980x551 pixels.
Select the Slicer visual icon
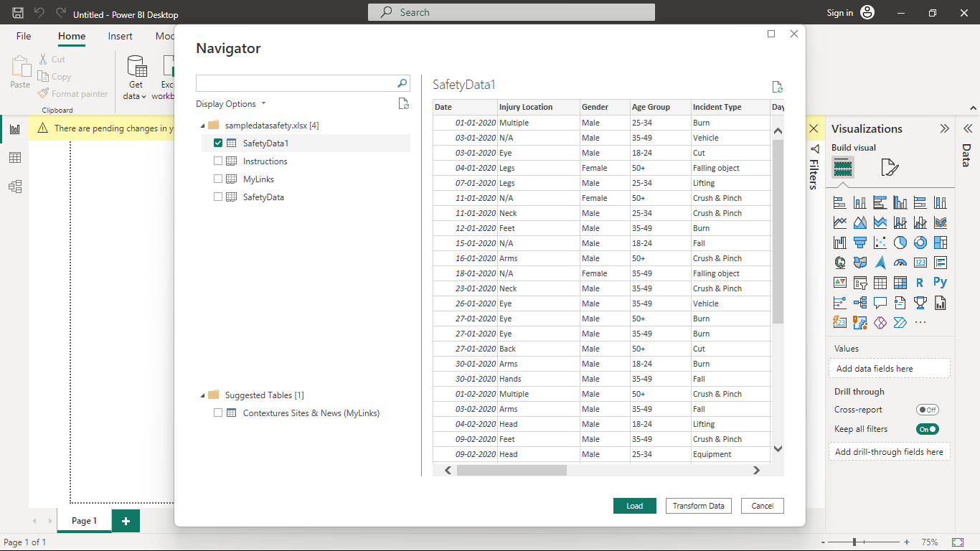(x=860, y=282)
